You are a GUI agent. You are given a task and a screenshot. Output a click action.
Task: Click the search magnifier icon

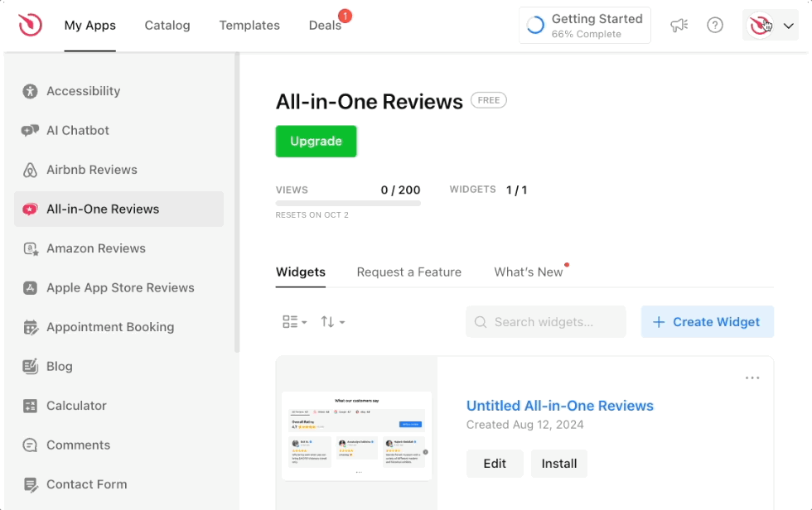tap(481, 322)
